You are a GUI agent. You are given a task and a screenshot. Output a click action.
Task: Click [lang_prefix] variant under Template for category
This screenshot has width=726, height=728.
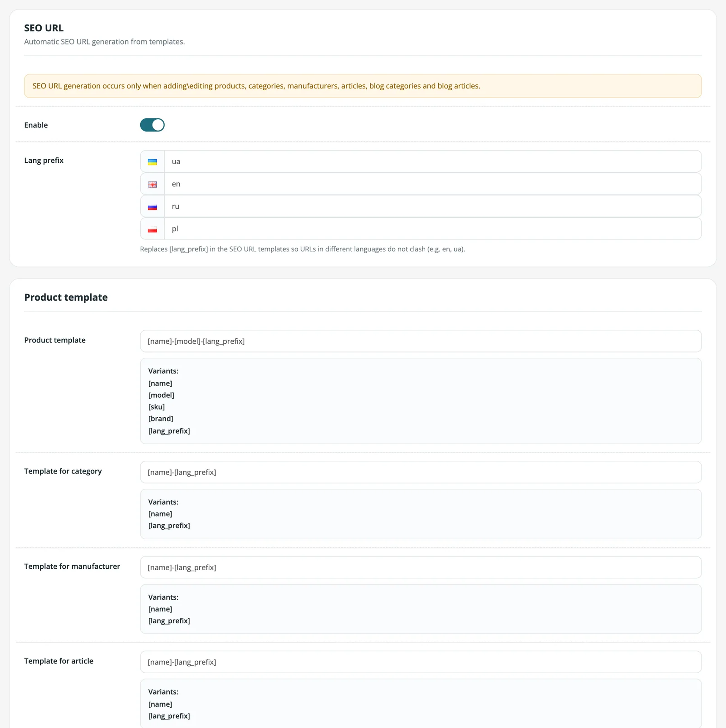(169, 526)
